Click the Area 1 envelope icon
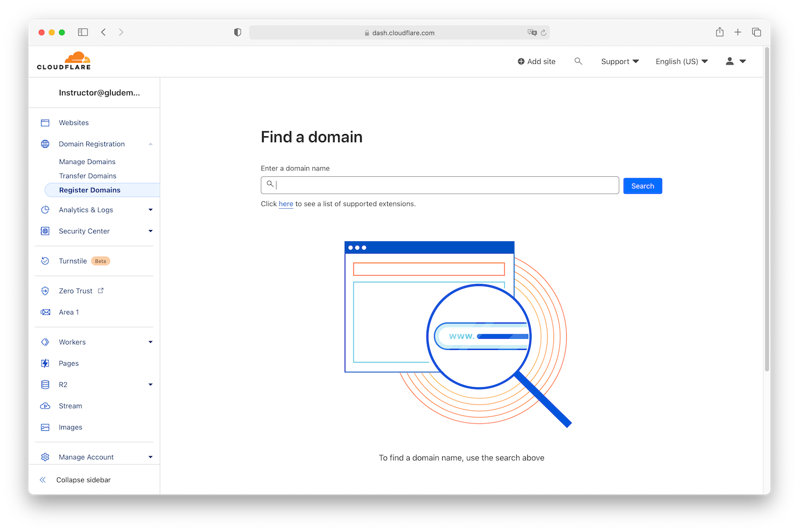Viewport: 799px width, 532px height. [x=45, y=313]
